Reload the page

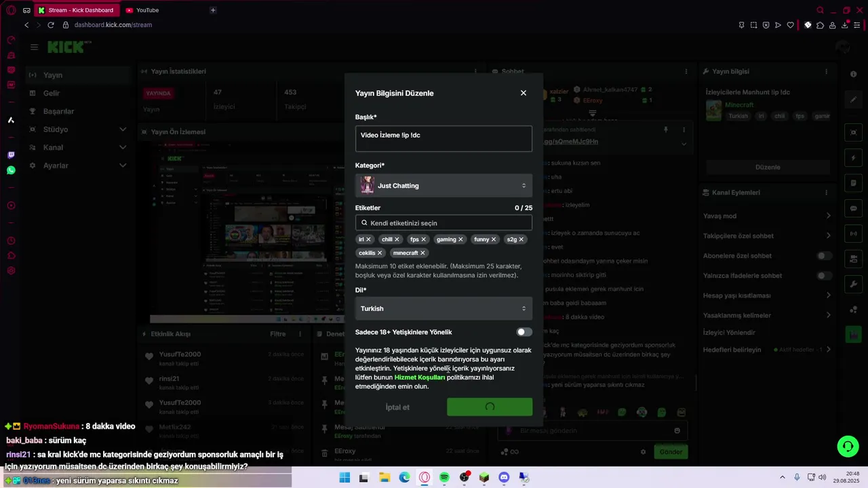tap(50, 25)
